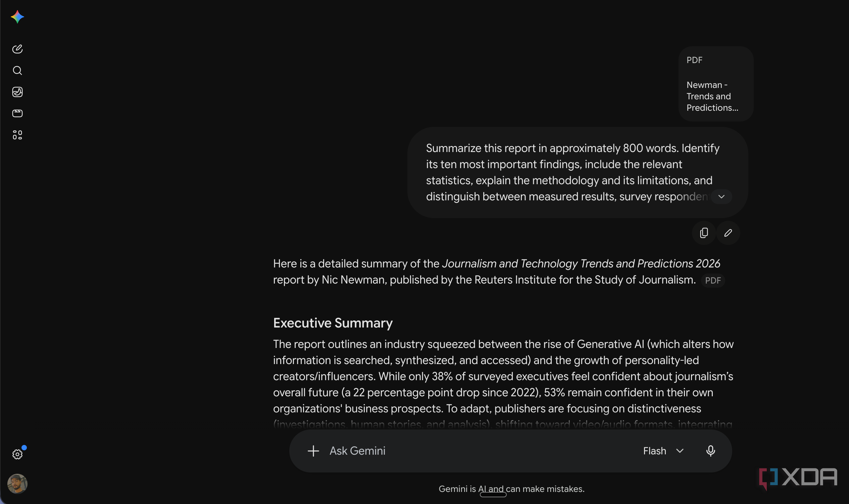The height and width of the screenshot is (504, 849).
Task: Open the image creation sidebar icon
Action: [x=17, y=92]
